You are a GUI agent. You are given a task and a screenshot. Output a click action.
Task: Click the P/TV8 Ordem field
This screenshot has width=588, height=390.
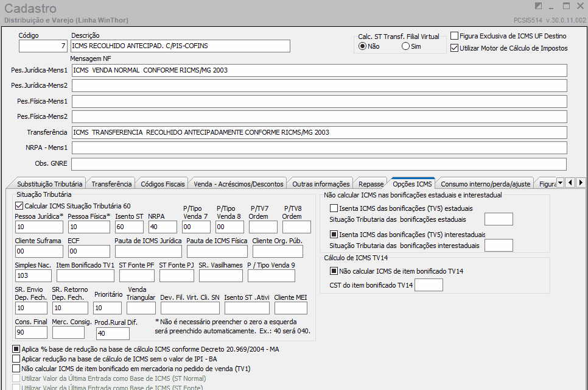(296, 227)
